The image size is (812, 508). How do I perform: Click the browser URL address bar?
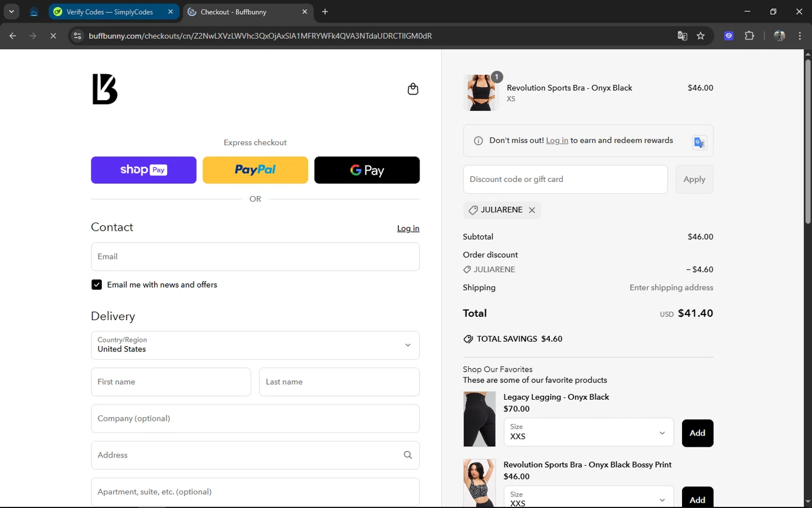(374, 36)
